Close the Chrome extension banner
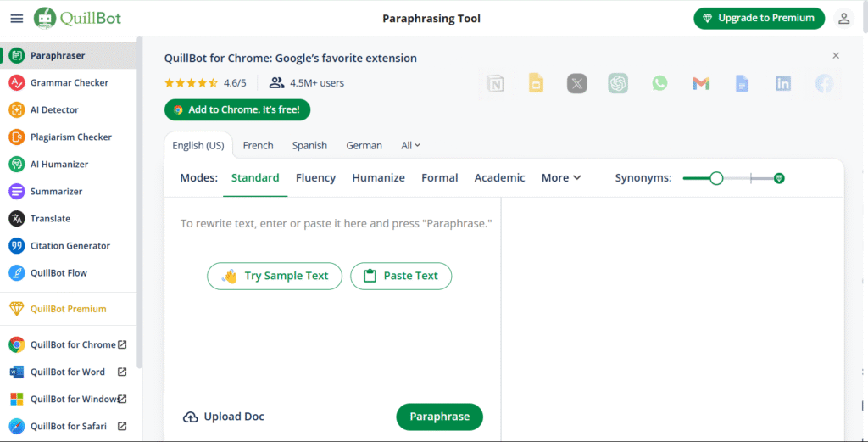This screenshot has height=442, width=868. coord(836,55)
